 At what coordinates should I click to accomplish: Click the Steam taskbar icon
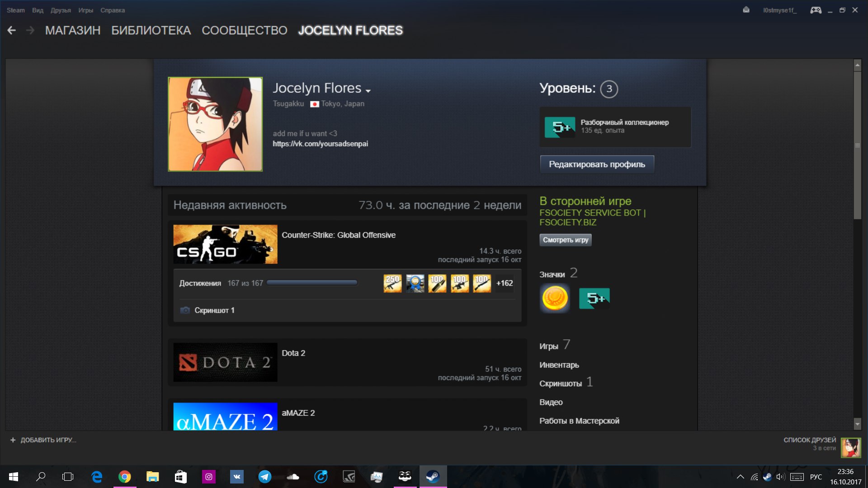pyautogui.click(x=433, y=477)
